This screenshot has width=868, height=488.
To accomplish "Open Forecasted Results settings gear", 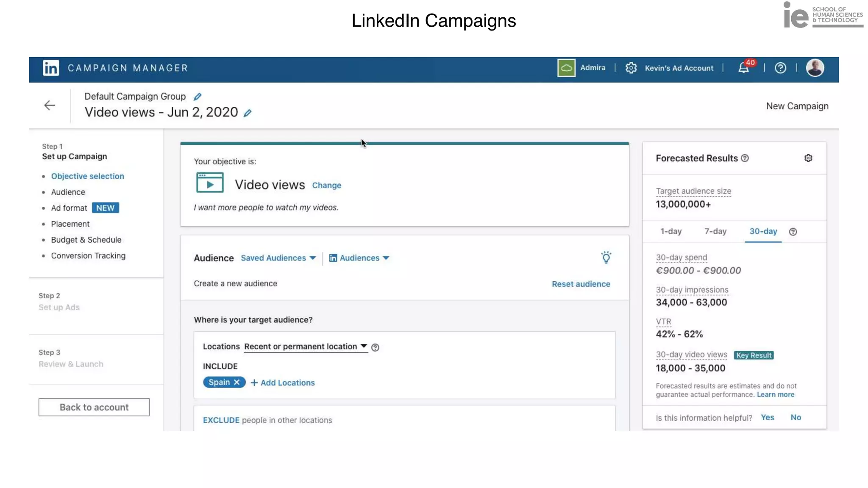I will coord(808,158).
